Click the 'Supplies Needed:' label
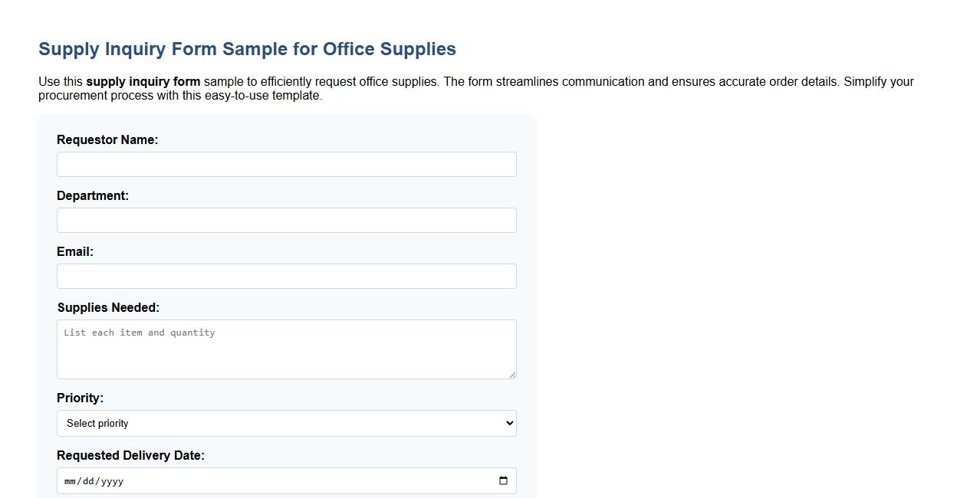Image resolution: width=980 pixels, height=498 pixels. (x=108, y=307)
